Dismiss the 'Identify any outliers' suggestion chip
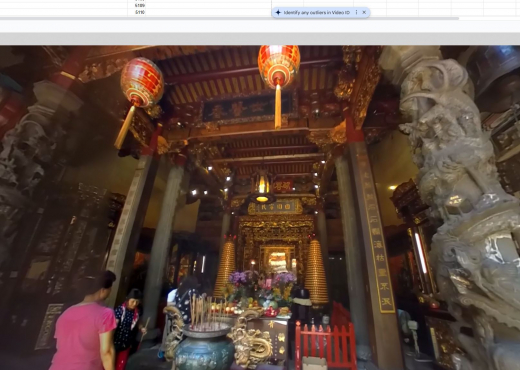This screenshot has height=370, width=520. [x=364, y=12]
